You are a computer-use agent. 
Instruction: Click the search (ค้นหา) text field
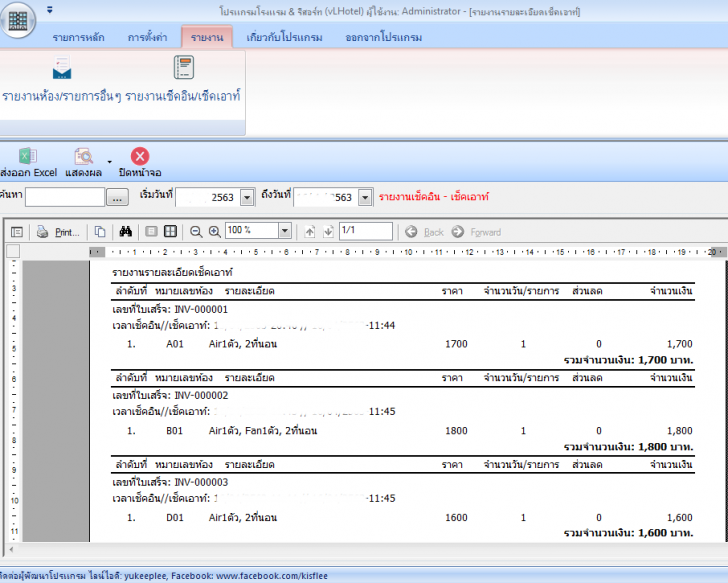(x=64, y=198)
